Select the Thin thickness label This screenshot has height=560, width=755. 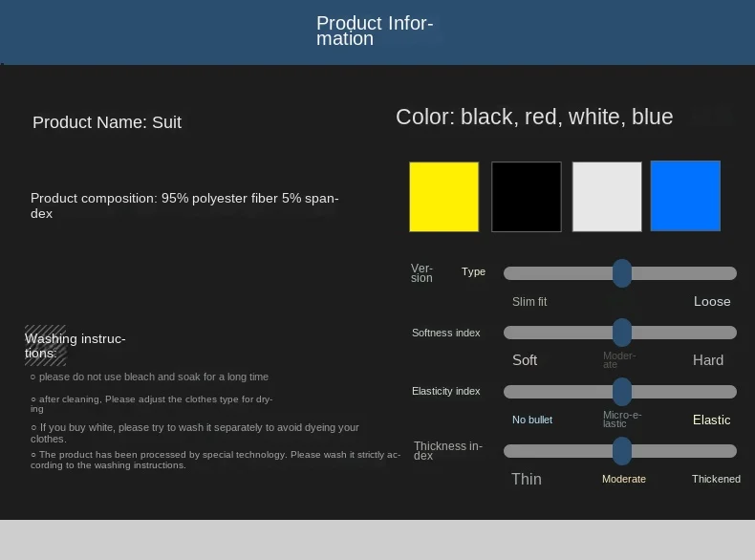click(527, 479)
